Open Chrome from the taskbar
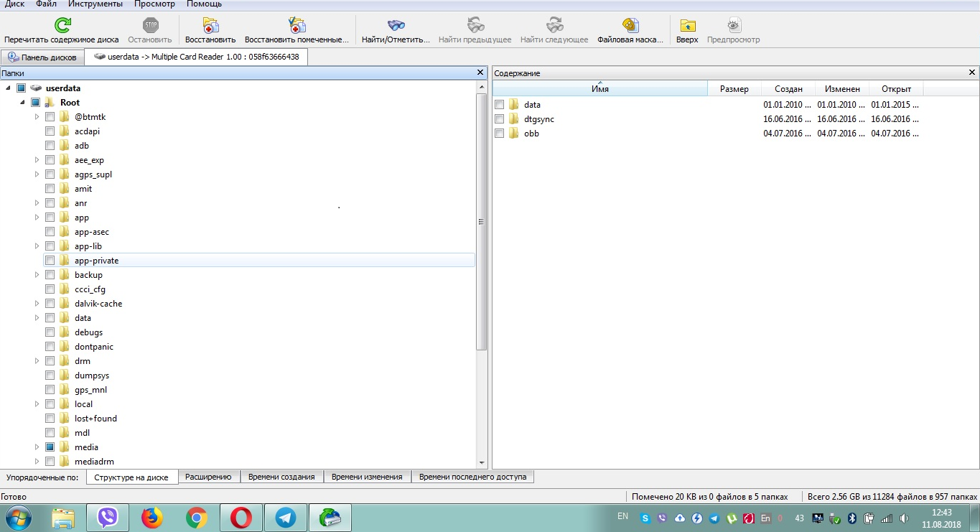Screen dimensions: 980x532 click(197, 518)
